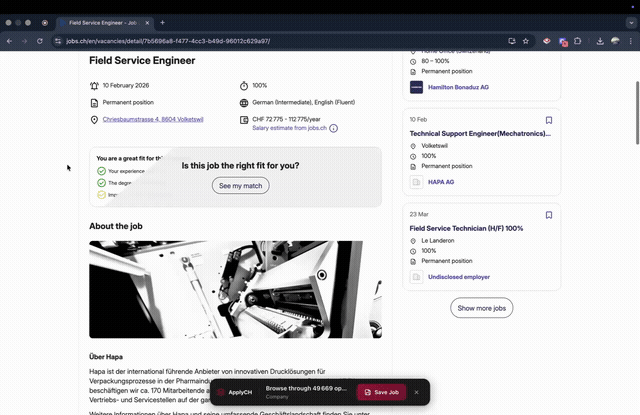Bookmark the Technical Support Engineer job
This screenshot has height=415, width=640.
[549, 120]
